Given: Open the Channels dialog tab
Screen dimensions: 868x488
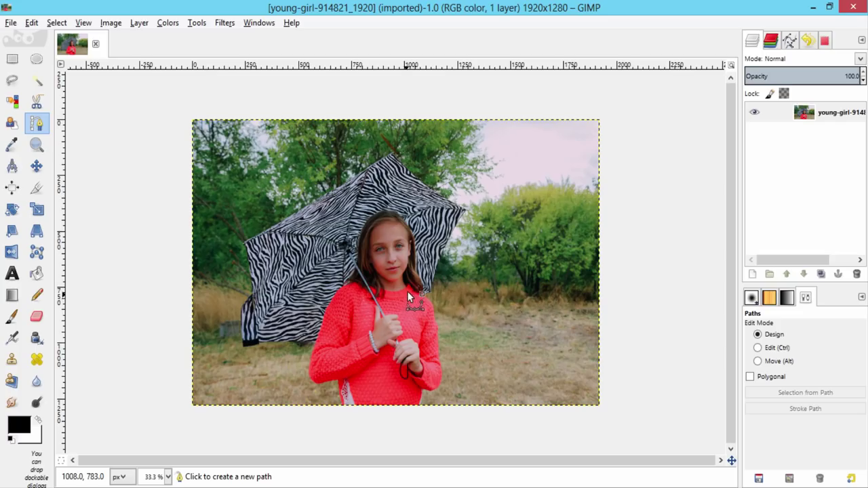Looking at the screenshot, I should pyautogui.click(x=771, y=40).
